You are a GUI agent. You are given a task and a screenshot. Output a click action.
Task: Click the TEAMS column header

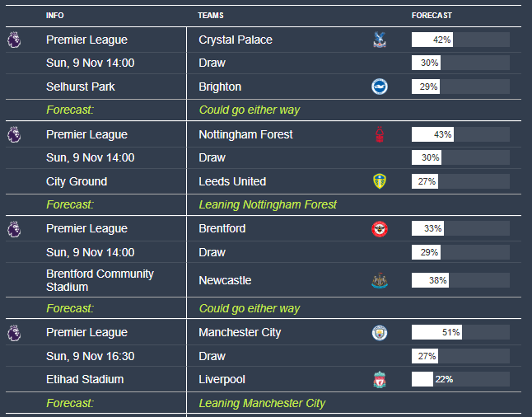pyautogui.click(x=210, y=16)
